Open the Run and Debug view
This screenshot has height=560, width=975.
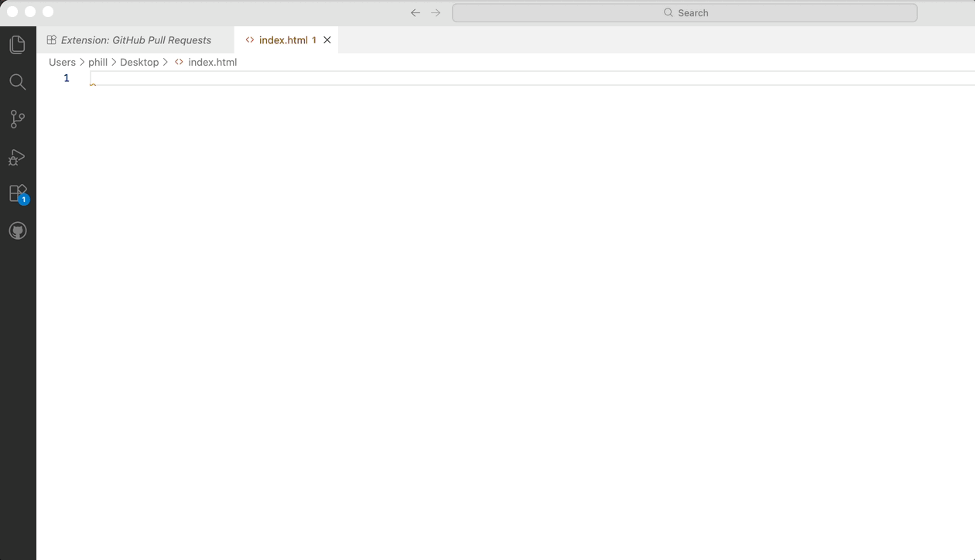tap(18, 157)
